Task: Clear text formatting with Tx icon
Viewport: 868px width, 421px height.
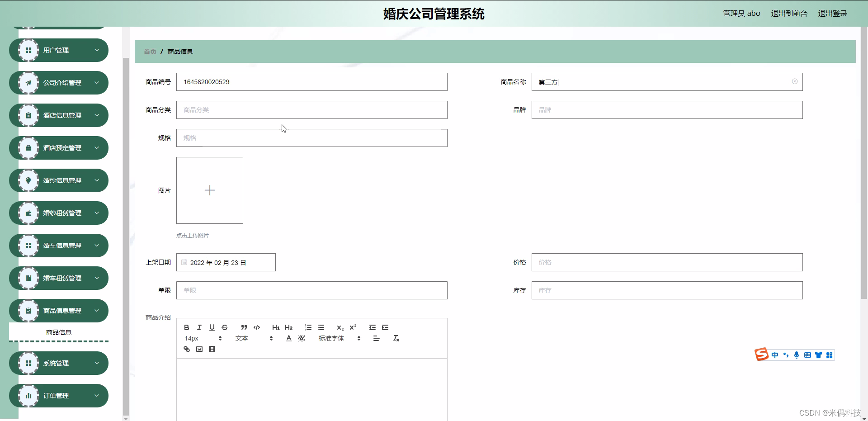Action: 396,338
